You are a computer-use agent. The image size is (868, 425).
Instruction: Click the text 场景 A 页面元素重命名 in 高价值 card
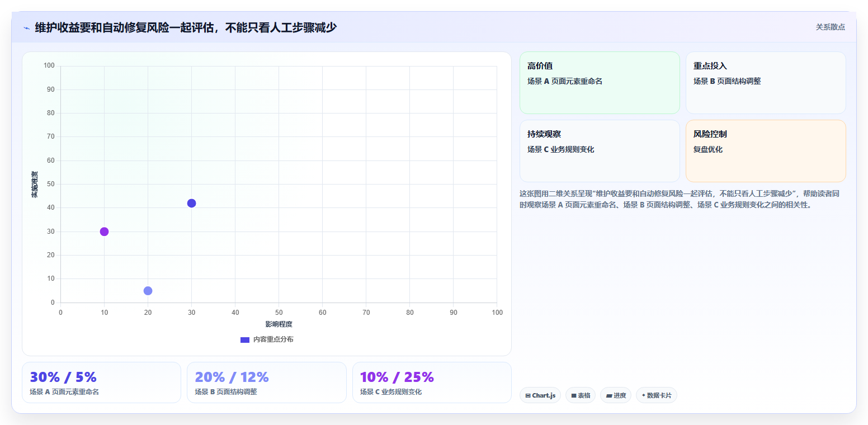point(564,81)
